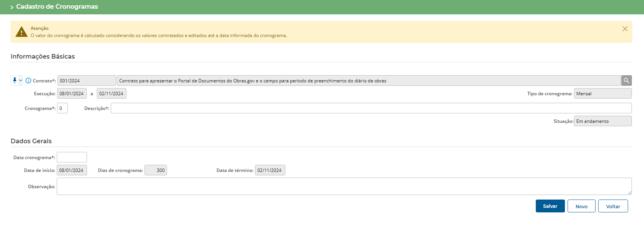Click the Contrato number field 001/2024
The width and height of the screenshot is (644, 226).
pos(87,80)
